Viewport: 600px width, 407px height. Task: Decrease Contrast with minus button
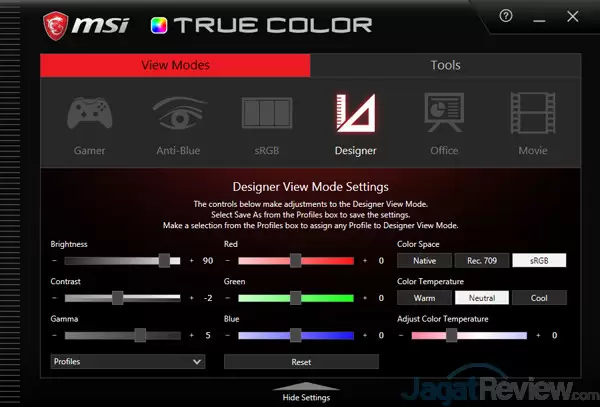pyautogui.click(x=54, y=298)
